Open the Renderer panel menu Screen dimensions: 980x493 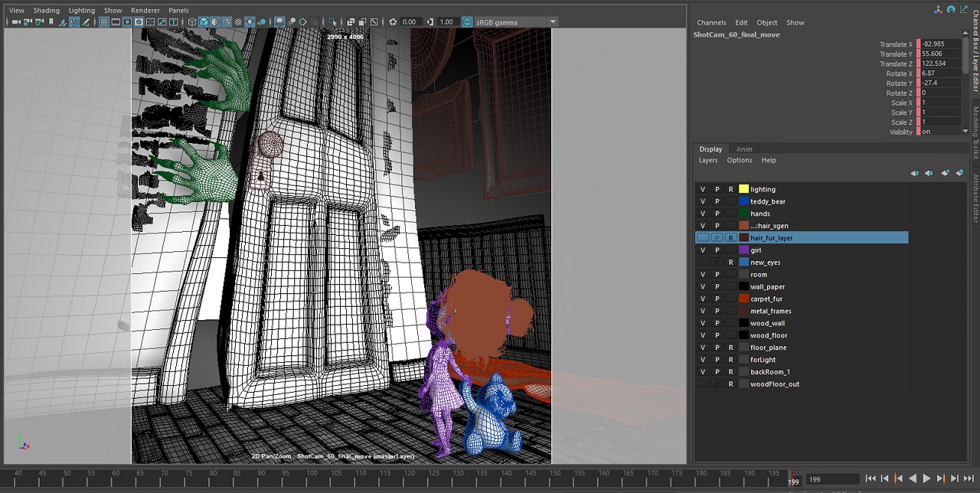click(x=145, y=11)
